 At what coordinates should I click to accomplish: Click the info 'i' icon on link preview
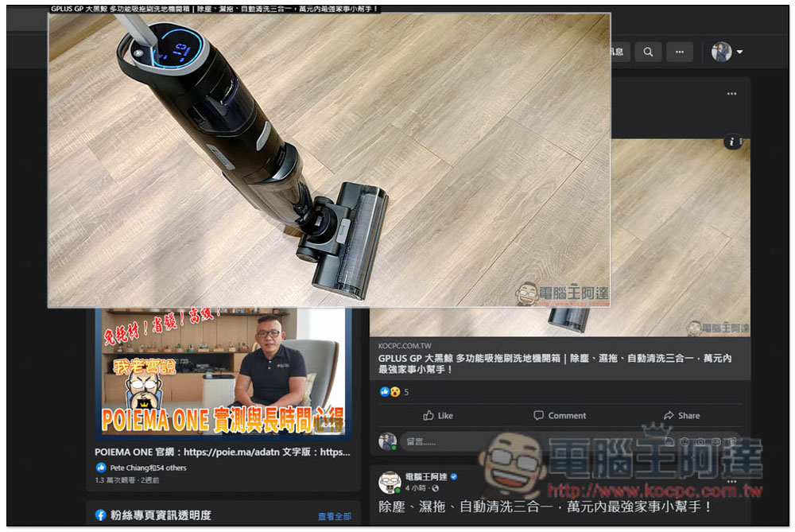[731, 142]
